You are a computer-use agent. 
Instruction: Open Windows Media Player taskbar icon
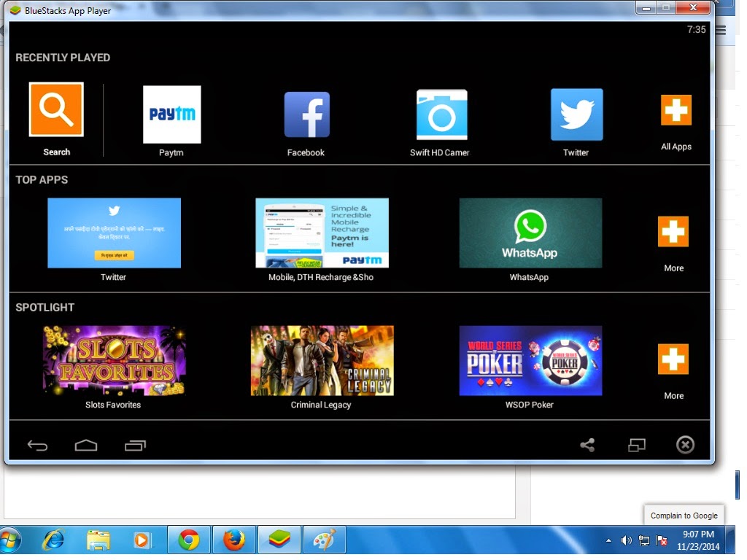[142, 540]
